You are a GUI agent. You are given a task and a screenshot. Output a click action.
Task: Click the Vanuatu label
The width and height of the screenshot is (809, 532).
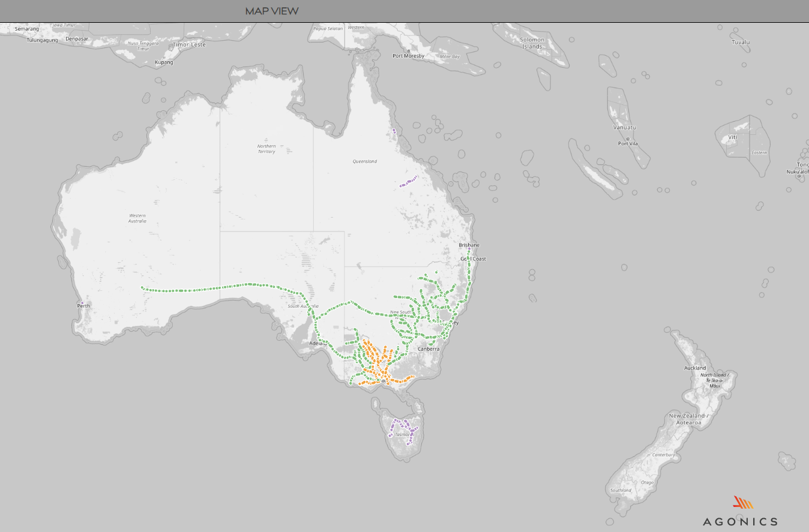pos(625,127)
